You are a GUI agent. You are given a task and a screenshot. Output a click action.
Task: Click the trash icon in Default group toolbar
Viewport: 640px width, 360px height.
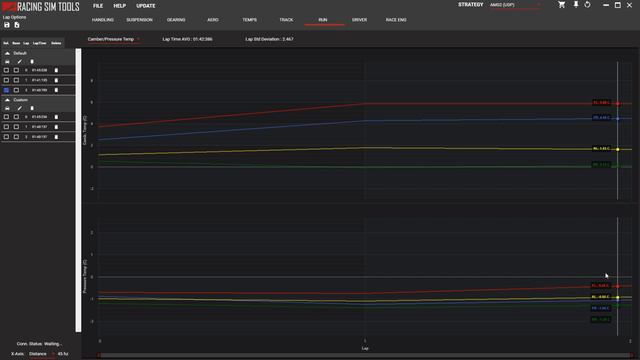click(x=32, y=62)
